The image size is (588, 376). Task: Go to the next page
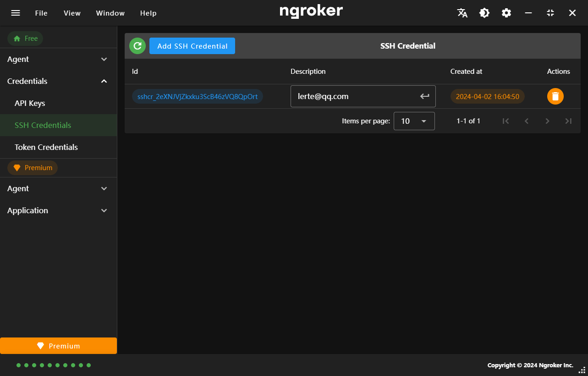(547, 121)
